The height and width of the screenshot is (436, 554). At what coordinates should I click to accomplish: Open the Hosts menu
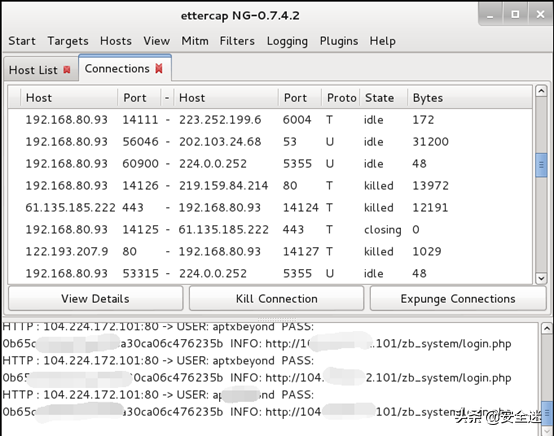116,41
